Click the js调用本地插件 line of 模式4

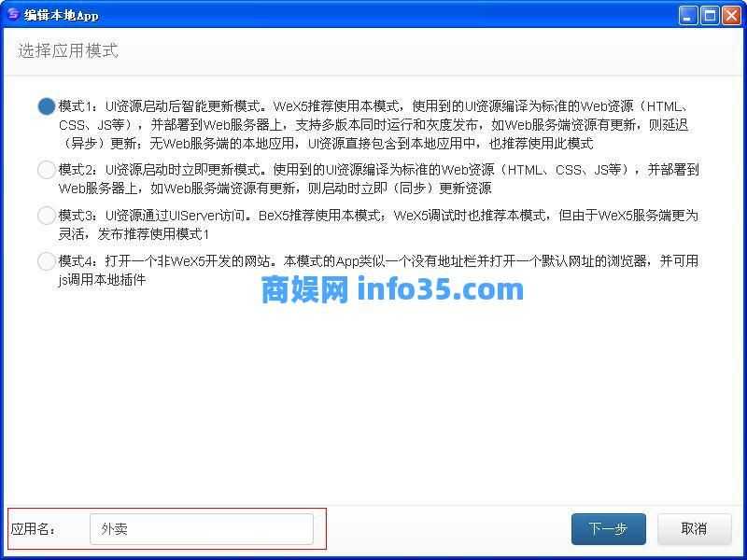pos(102,279)
